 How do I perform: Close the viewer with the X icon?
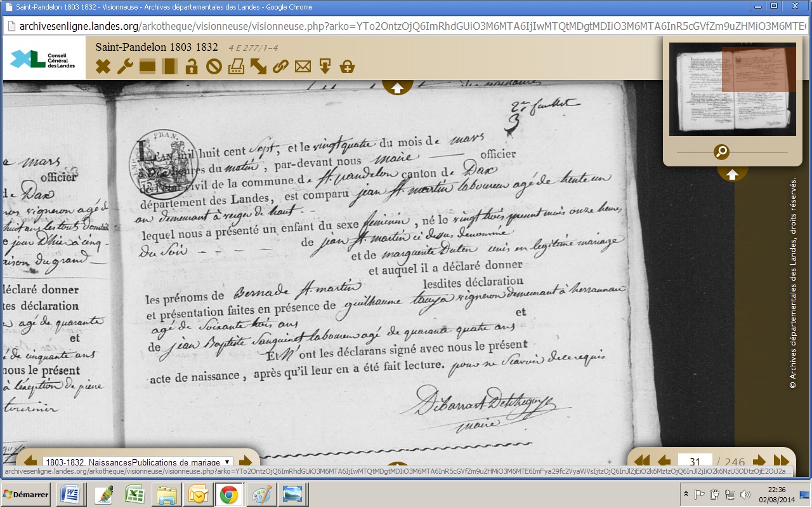103,66
